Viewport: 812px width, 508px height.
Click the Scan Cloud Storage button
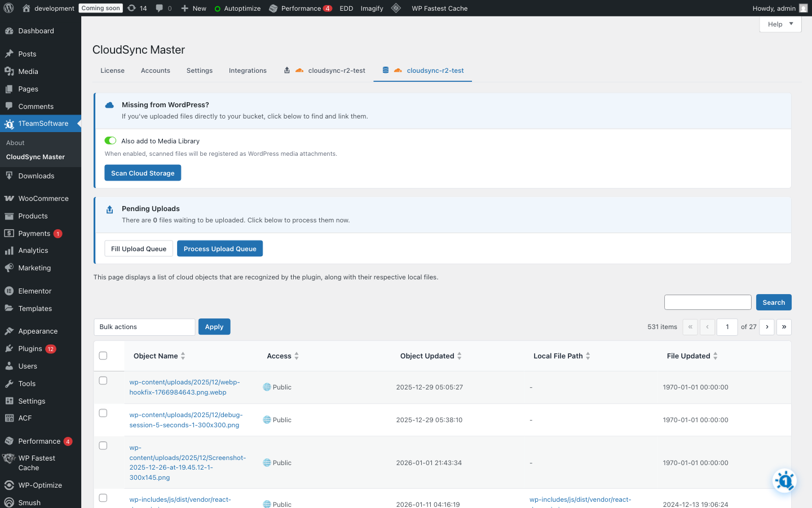[x=142, y=173]
